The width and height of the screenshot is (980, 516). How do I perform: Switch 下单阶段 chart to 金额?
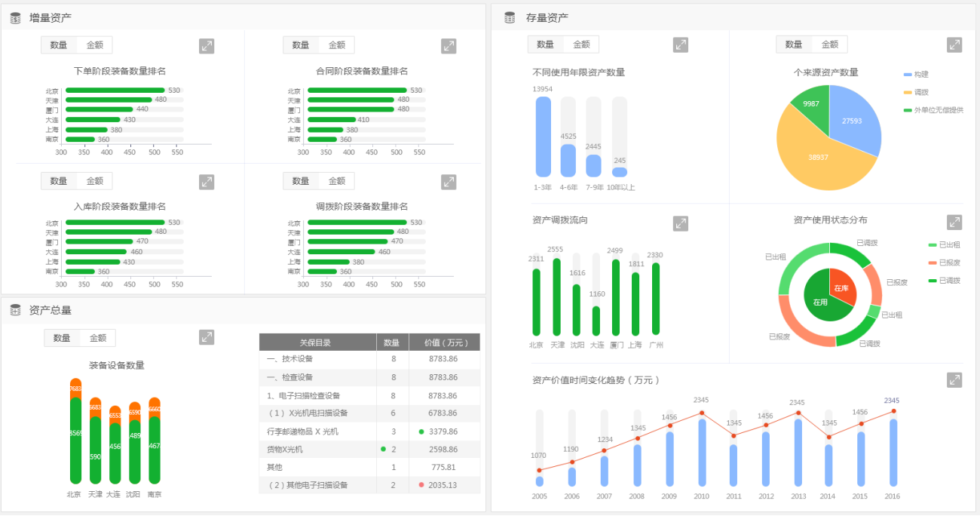point(94,45)
